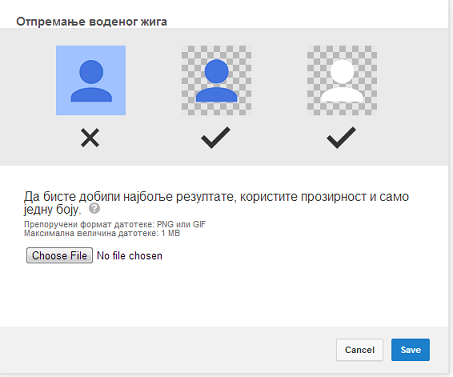Click the Choose File button

[59, 255]
